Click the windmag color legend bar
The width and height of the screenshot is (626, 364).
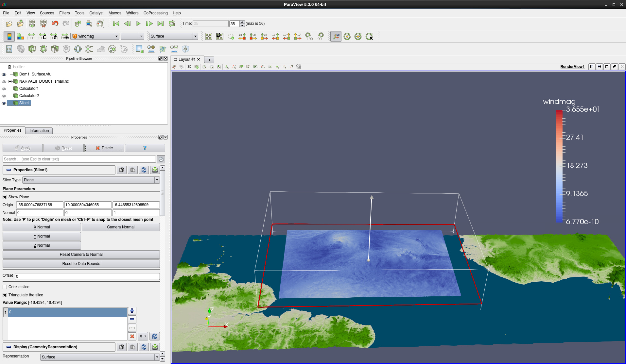tap(559, 166)
